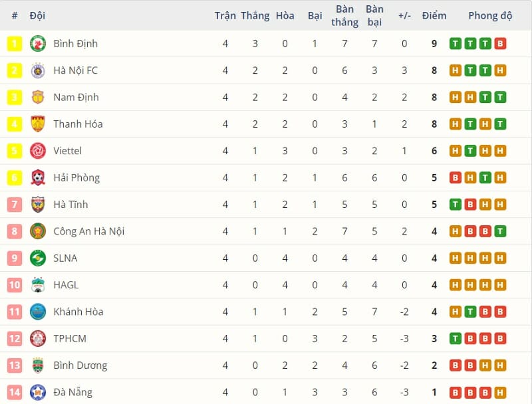The image size is (532, 404).
Task: Click the pink rank 14 badge
Action: pos(15,392)
